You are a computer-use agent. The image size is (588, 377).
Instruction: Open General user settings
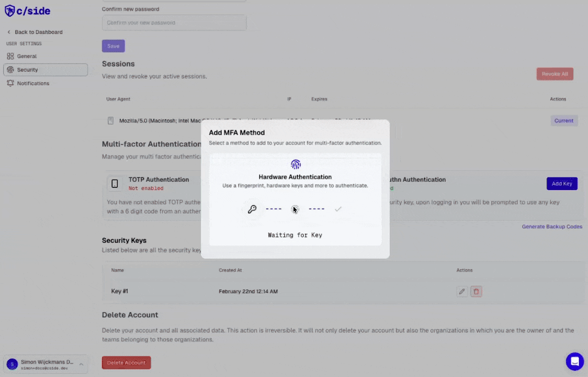point(27,56)
